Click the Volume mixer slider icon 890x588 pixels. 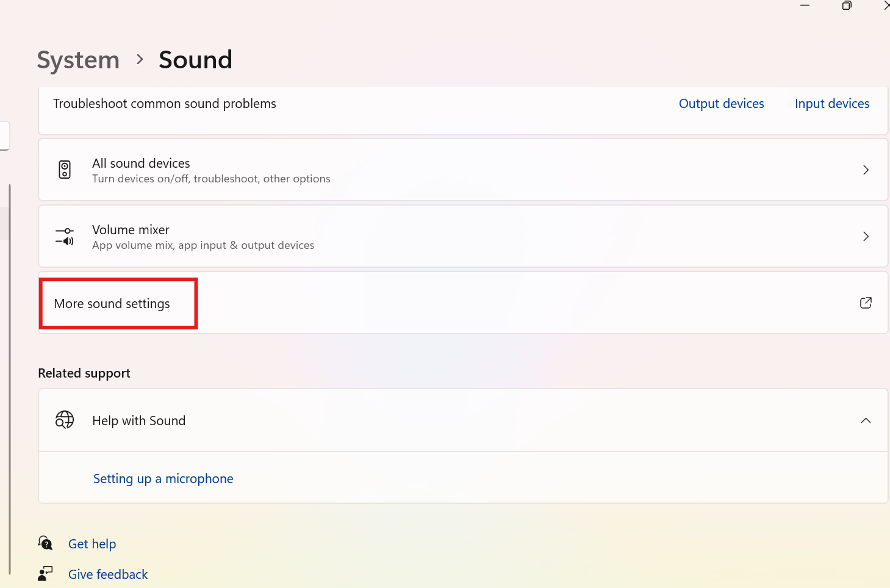click(65, 236)
